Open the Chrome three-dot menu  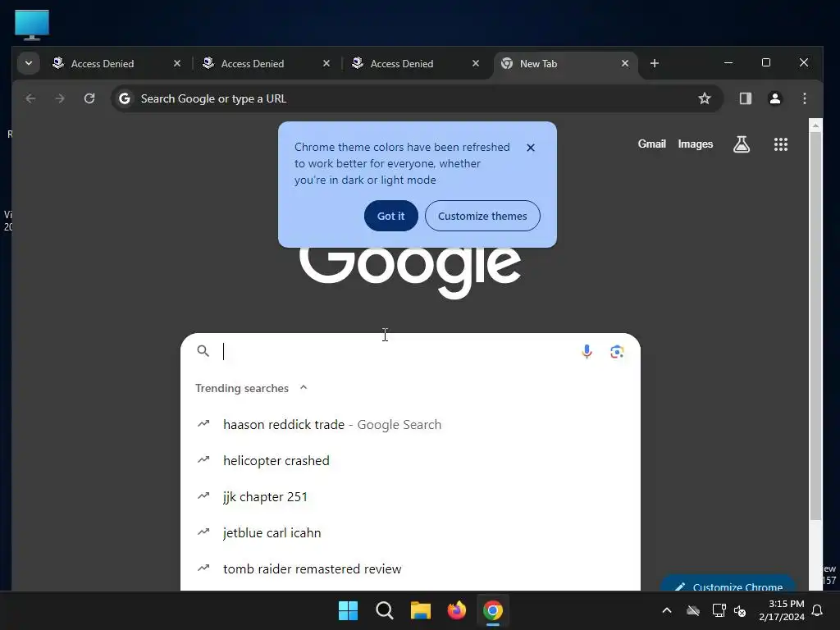[804, 98]
